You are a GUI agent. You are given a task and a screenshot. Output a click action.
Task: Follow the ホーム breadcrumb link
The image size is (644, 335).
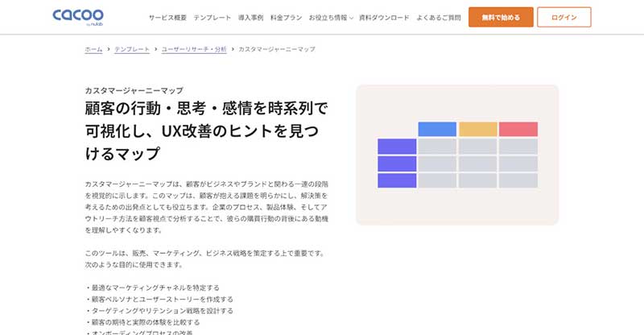pos(93,49)
